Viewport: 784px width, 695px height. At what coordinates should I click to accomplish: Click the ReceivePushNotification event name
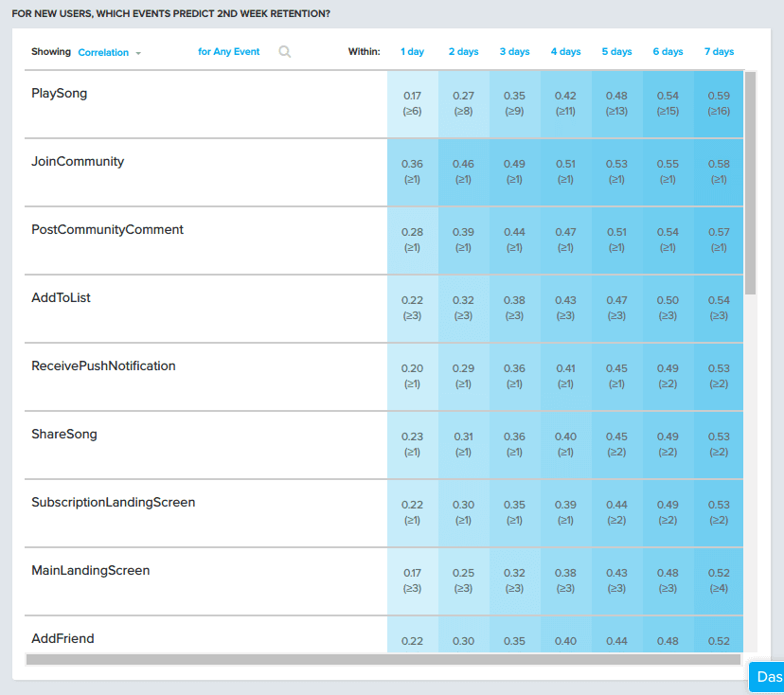103,366
